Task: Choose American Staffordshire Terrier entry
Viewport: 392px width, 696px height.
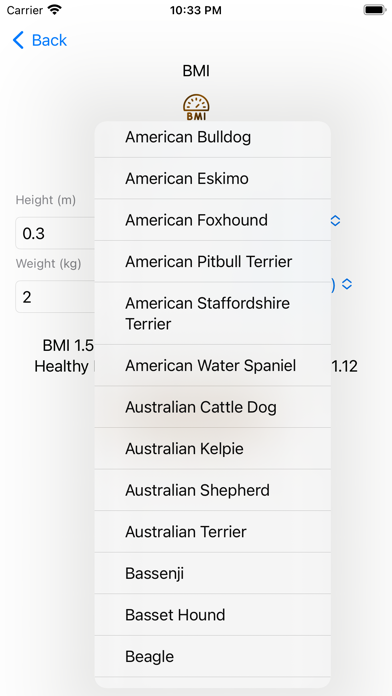Action: [213, 313]
